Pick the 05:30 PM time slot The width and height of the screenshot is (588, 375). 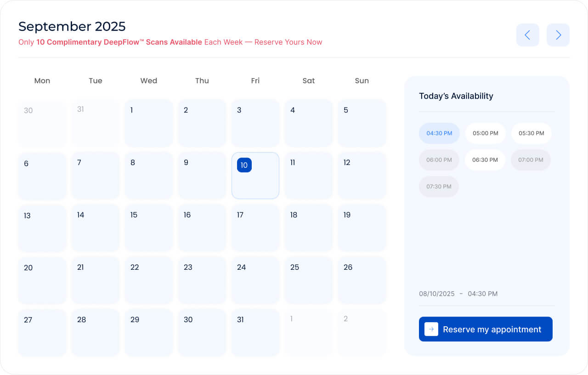click(531, 133)
